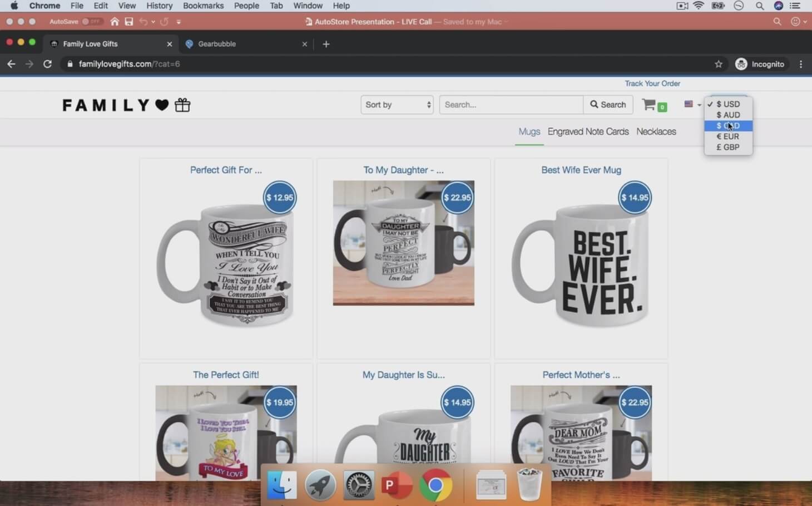Click the green cart count badge
This screenshot has height=506, width=812.
(662, 107)
